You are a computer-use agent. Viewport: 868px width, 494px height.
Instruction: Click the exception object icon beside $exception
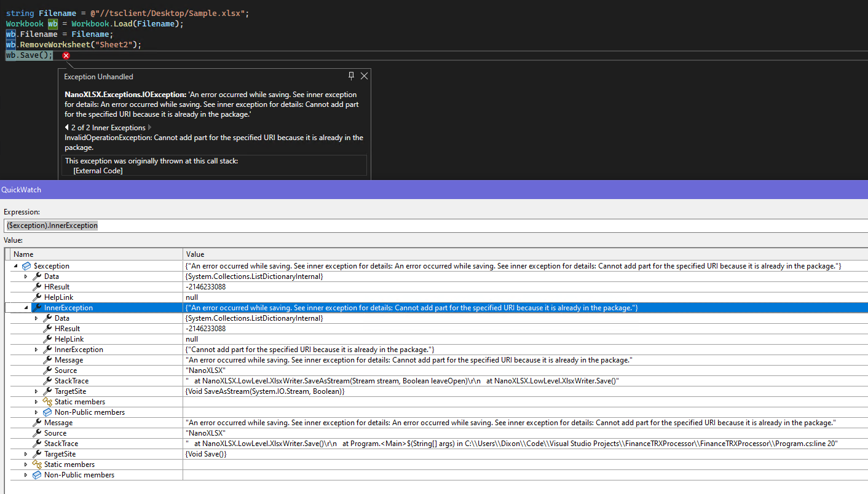[26, 265]
